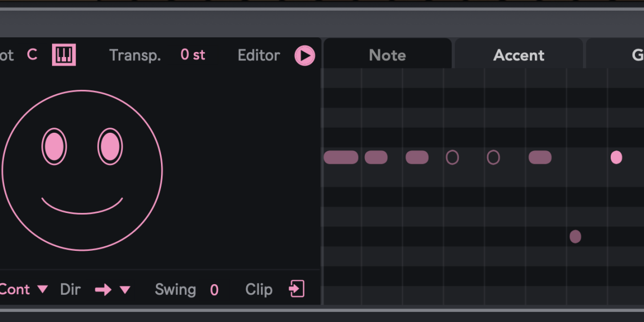Toggle the first hollow circle step
This screenshot has width=644, height=322.
[x=452, y=158]
